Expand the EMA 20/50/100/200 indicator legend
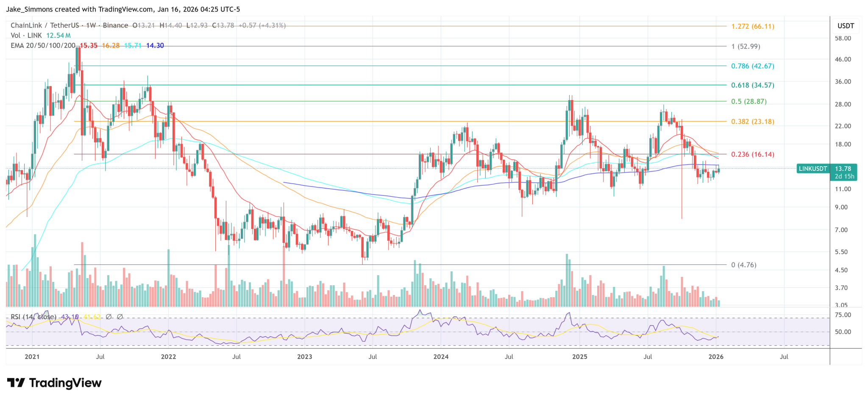This screenshot has width=868, height=401. 43,45
